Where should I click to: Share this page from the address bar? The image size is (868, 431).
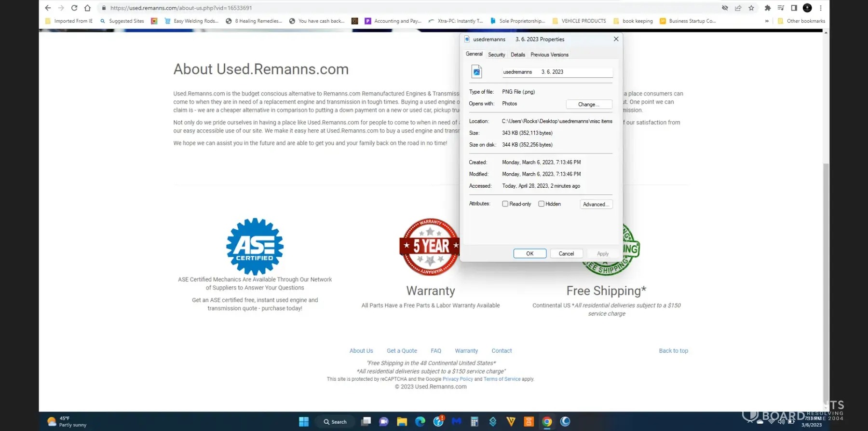[738, 8]
